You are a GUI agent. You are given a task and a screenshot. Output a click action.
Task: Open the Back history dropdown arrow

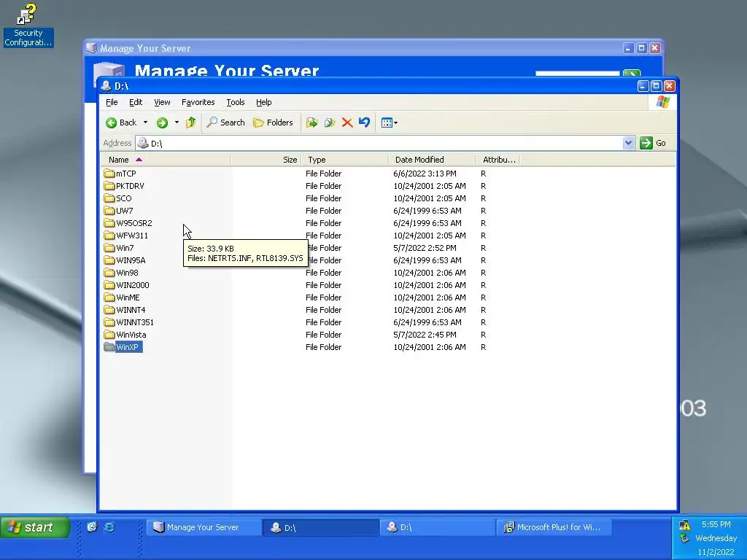[145, 122]
